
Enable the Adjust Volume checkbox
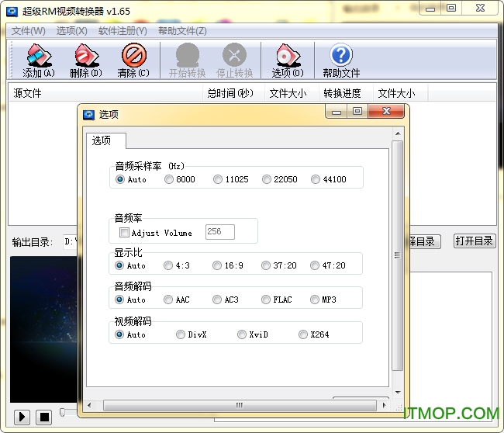124,232
